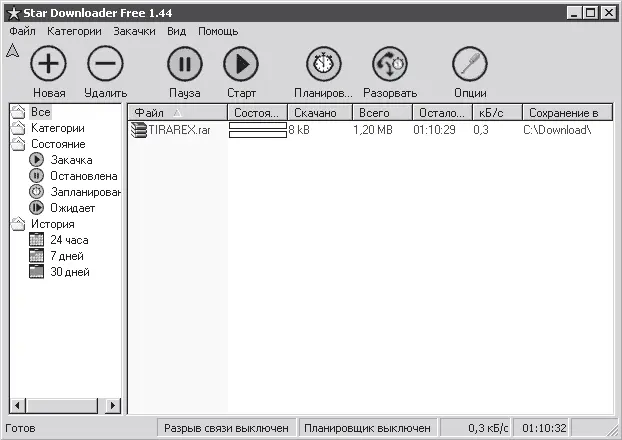
Task: Sort by Скачано column header
Action: (314, 113)
